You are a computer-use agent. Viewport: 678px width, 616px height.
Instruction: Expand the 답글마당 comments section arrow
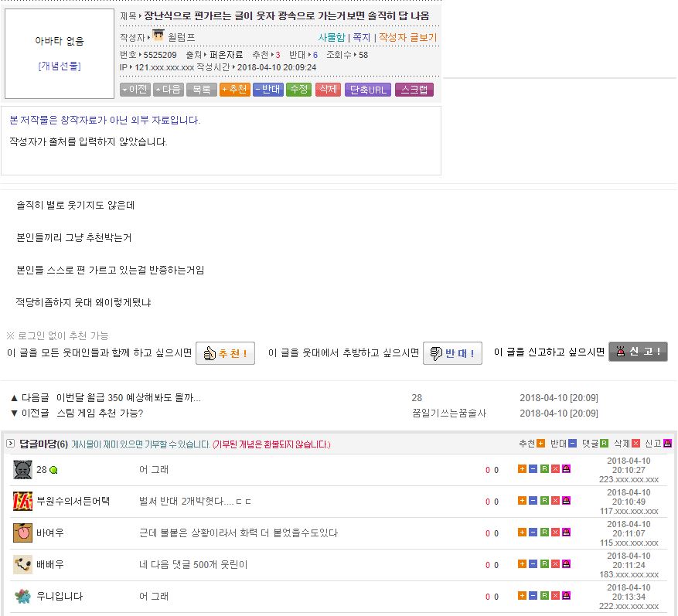pyautogui.click(x=10, y=444)
